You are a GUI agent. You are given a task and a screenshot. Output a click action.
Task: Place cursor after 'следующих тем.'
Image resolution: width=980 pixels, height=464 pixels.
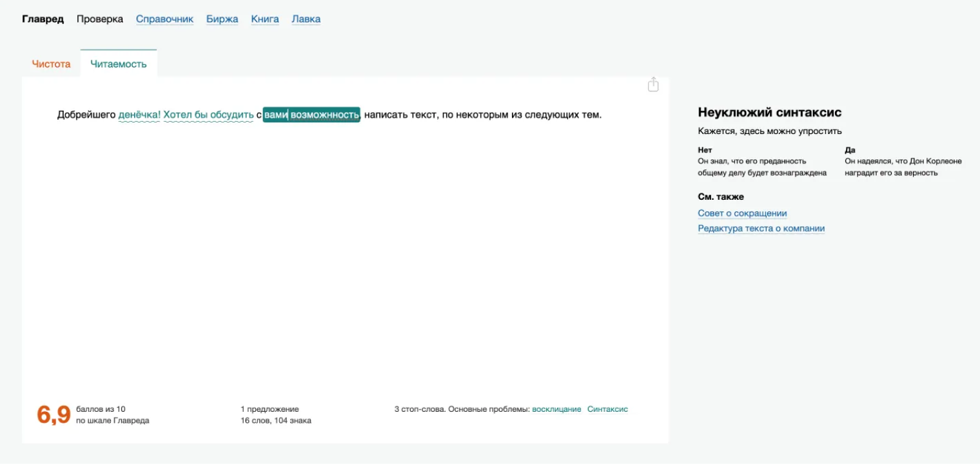click(x=602, y=115)
